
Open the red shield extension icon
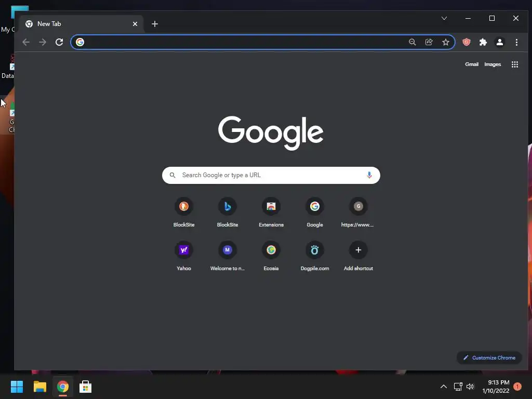(467, 42)
